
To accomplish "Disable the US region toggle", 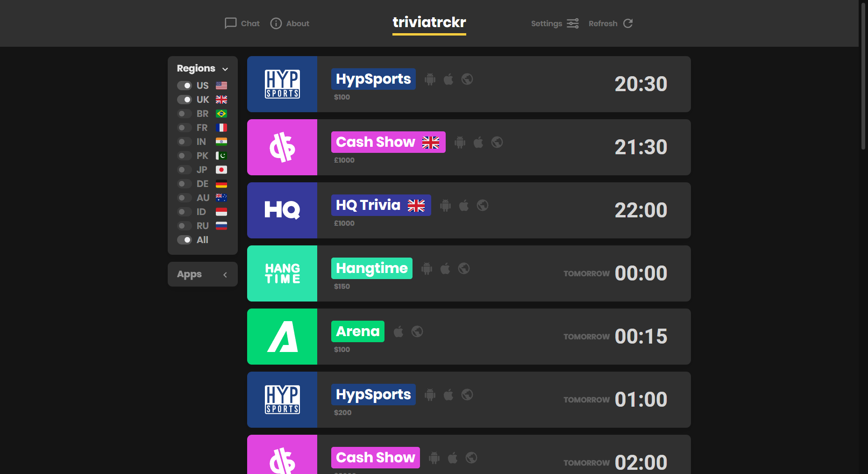I will coord(184,86).
